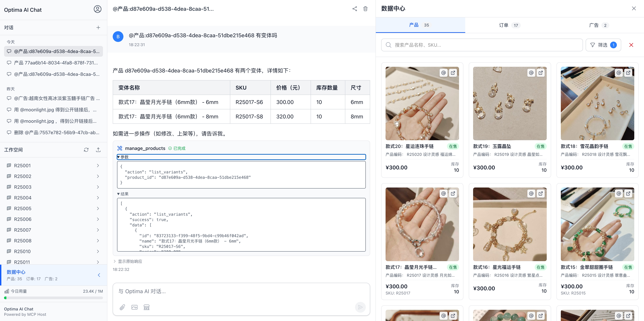Click the store icon in chat input
This screenshot has height=321, width=644.
coord(147,307)
